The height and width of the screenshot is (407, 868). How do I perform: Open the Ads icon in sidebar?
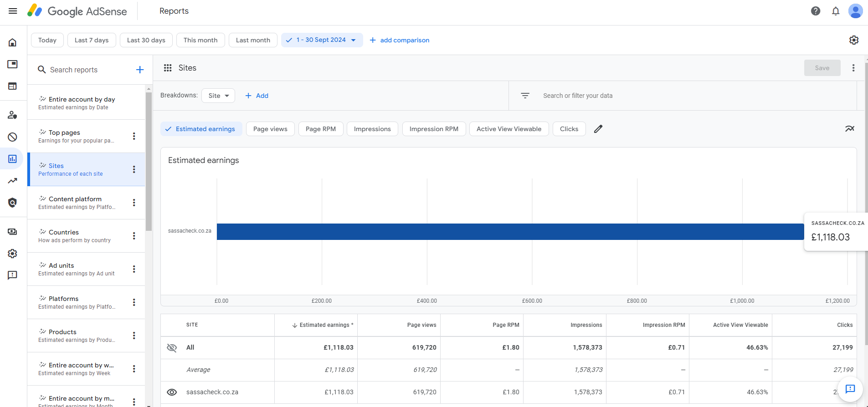12,64
